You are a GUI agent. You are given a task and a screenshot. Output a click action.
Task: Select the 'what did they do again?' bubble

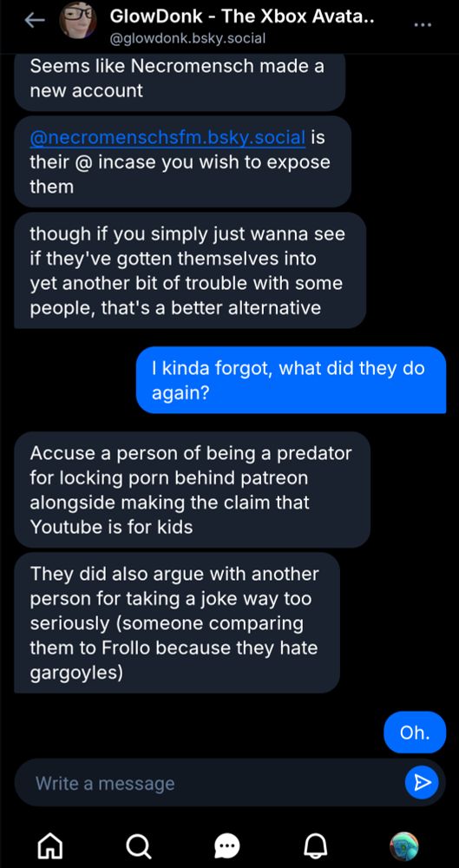coord(292,381)
